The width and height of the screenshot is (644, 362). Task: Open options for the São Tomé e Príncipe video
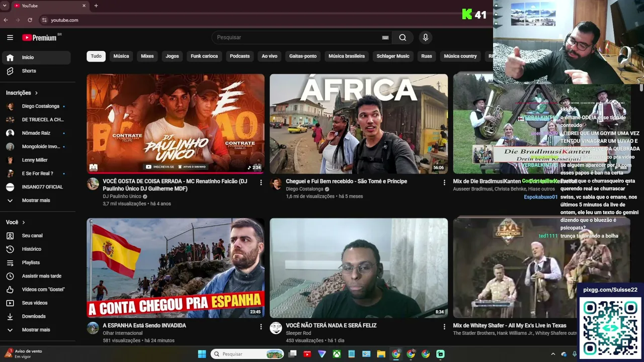444,183
